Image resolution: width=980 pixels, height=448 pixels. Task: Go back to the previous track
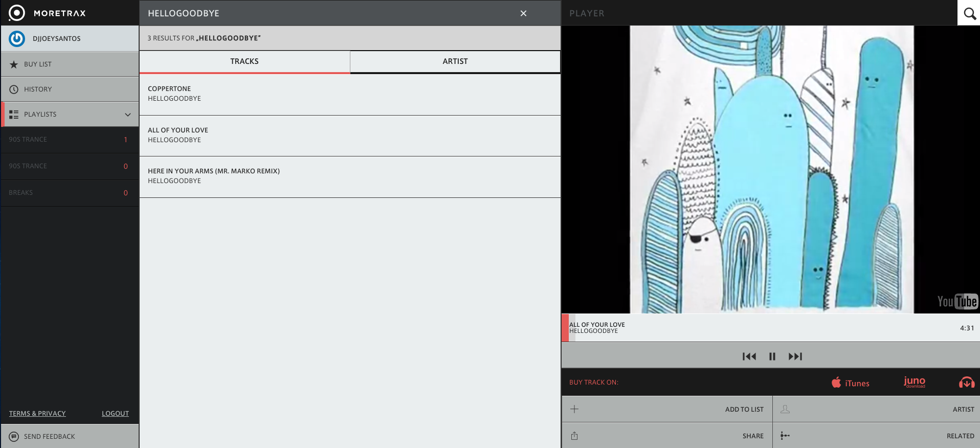coord(749,356)
